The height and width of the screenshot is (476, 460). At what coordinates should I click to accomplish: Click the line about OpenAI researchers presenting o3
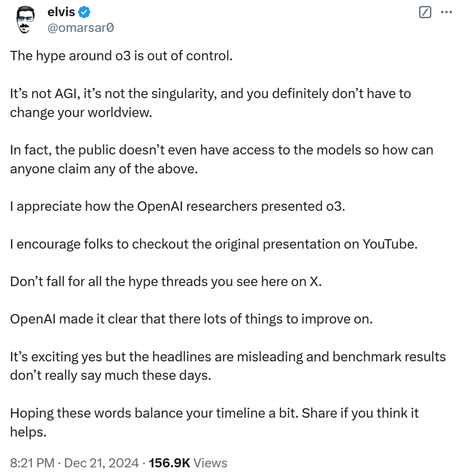[178, 206]
